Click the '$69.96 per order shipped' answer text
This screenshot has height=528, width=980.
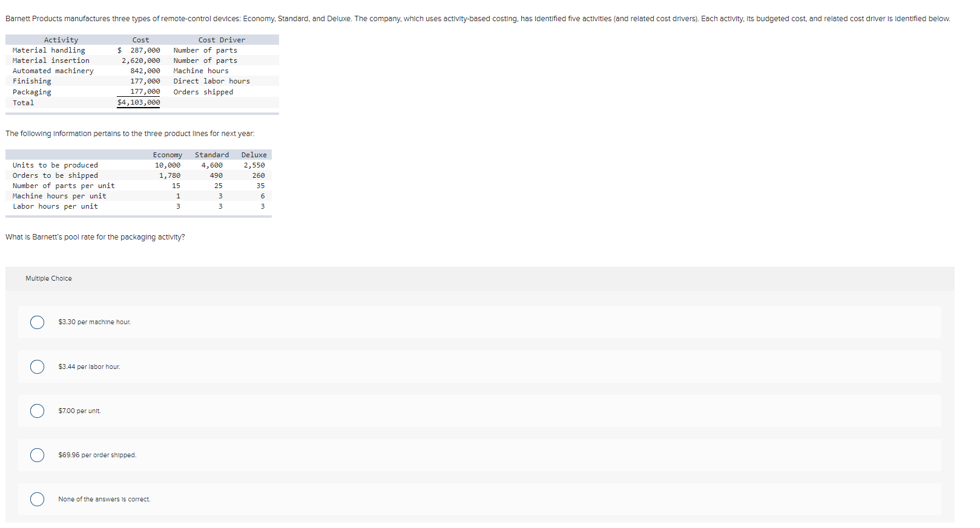[97, 455]
